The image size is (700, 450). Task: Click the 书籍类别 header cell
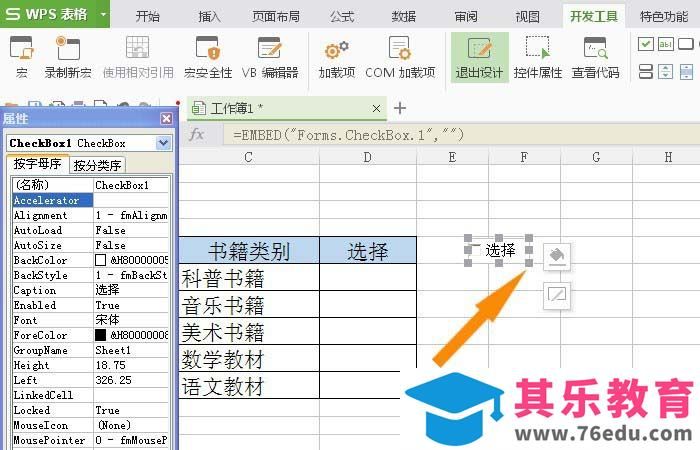tap(249, 250)
